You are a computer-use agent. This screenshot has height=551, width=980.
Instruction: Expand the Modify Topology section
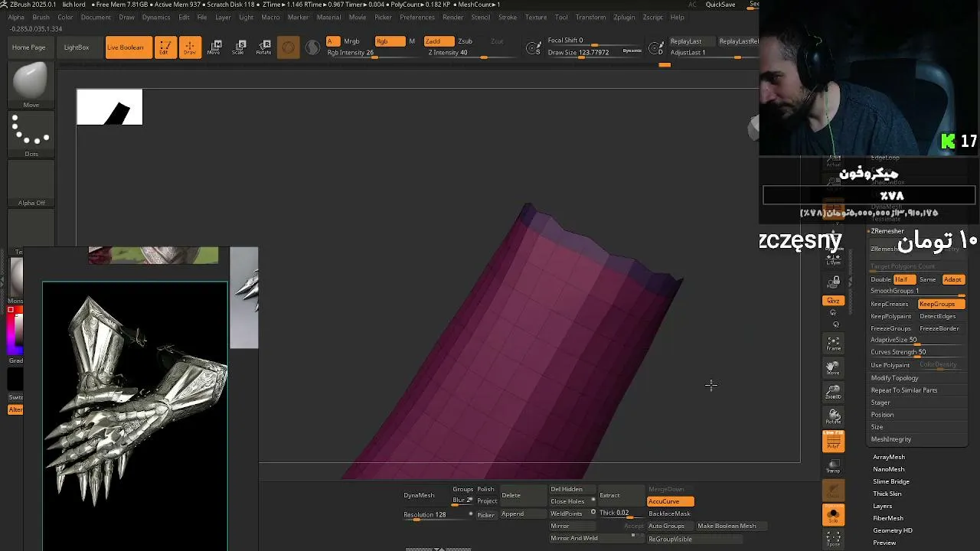click(894, 378)
